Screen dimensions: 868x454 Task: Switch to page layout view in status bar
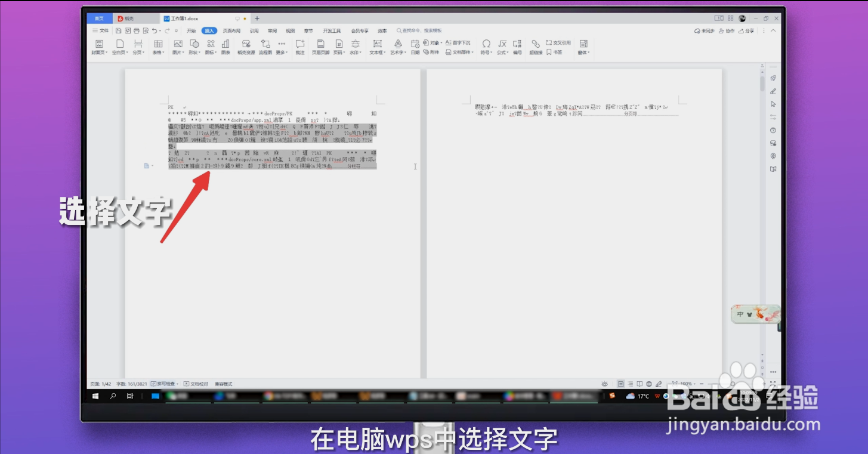tap(621, 384)
